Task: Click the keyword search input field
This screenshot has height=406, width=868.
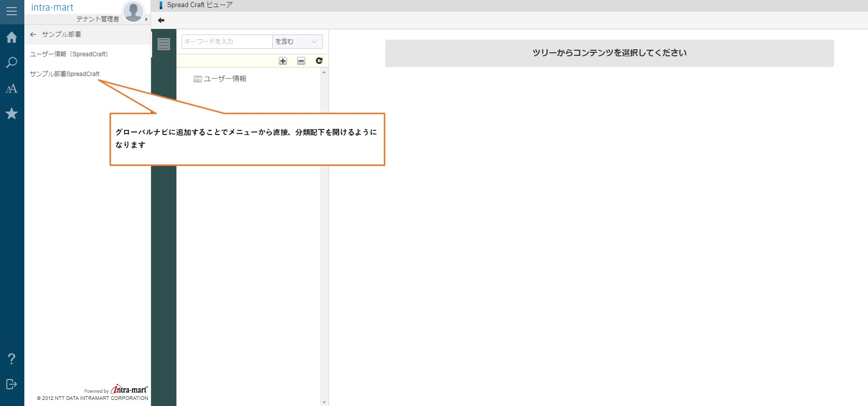Action: click(227, 42)
